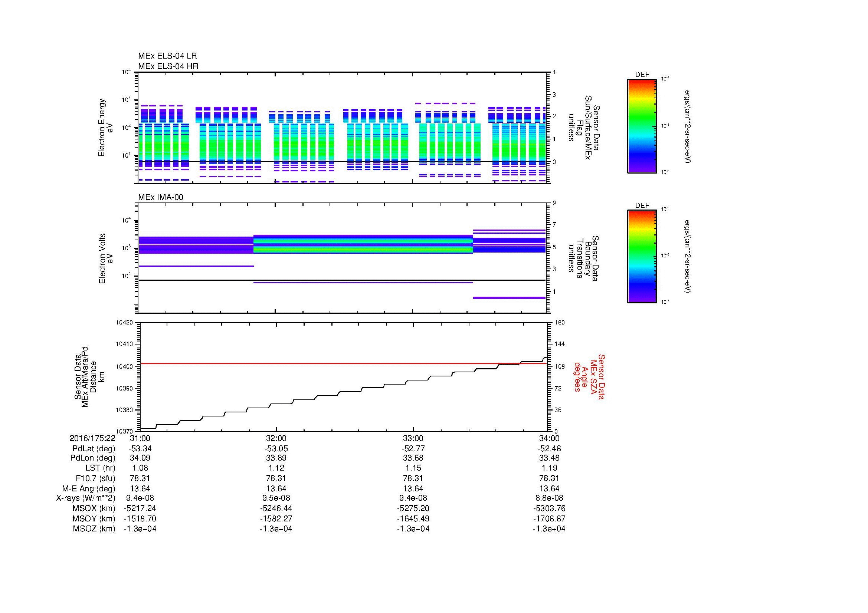Click the '32:00' time tick label
Image resolution: width=868 pixels, height=613 pixels.
[276, 438]
